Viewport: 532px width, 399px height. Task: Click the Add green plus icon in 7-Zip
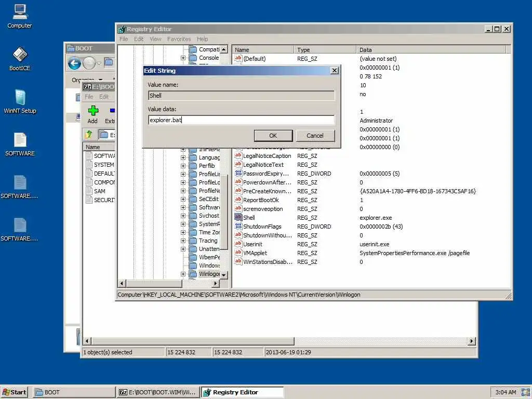point(93,111)
